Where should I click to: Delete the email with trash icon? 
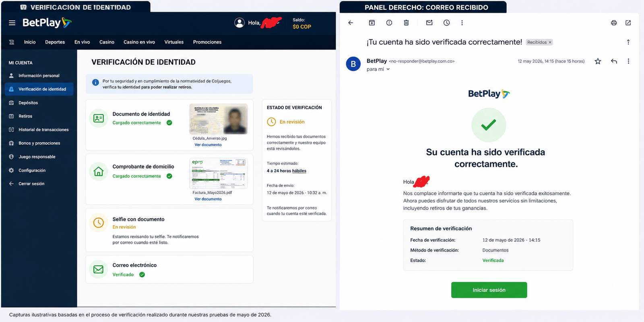pyautogui.click(x=407, y=23)
